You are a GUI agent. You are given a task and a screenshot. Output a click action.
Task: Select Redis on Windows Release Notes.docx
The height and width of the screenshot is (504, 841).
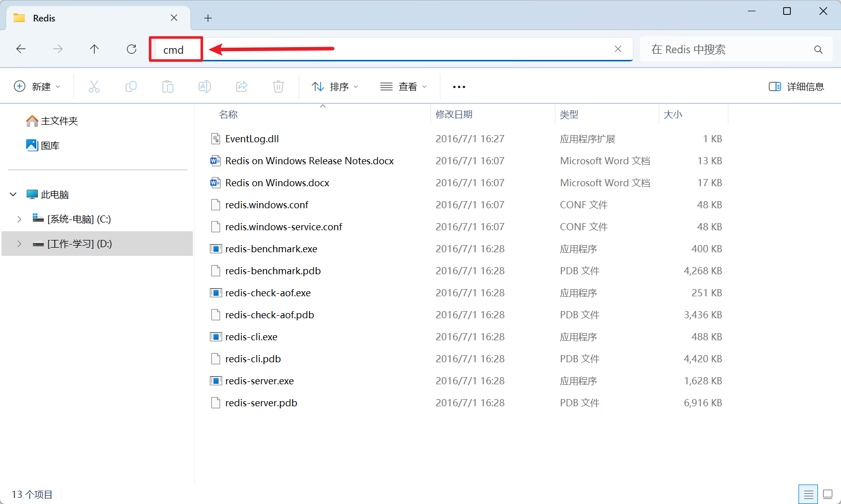point(310,161)
